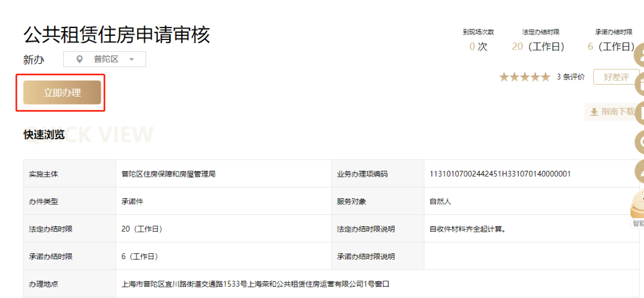This screenshot has width=644, height=298.
Task: Open the 普陀区 district dropdown
Action: coord(104,59)
